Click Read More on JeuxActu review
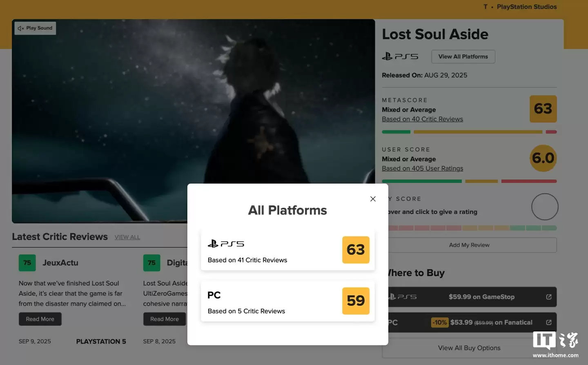Screen dimensions: 588x365 coord(40,319)
